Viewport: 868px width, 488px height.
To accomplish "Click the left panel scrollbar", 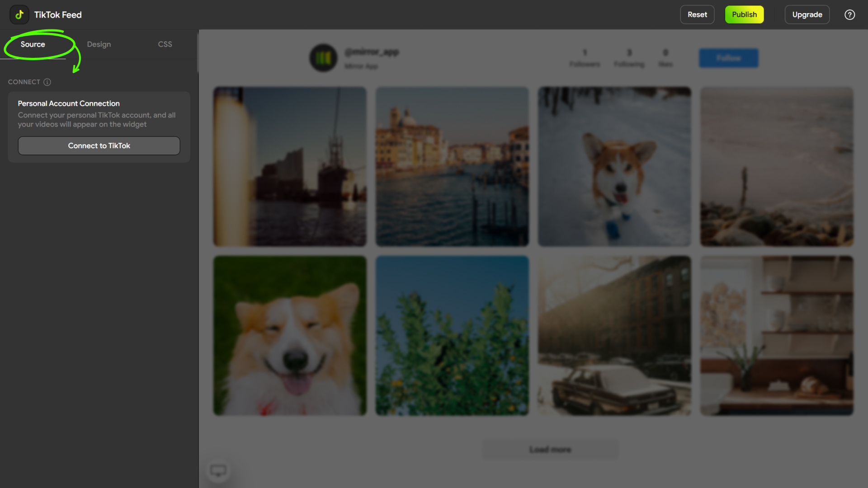I will click(198, 52).
